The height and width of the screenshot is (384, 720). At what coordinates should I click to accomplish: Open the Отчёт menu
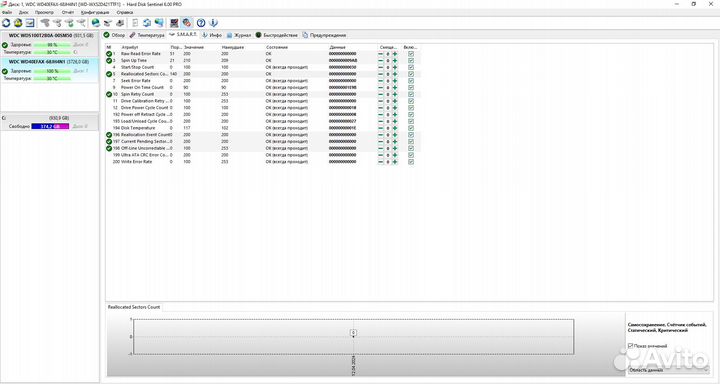tap(68, 12)
